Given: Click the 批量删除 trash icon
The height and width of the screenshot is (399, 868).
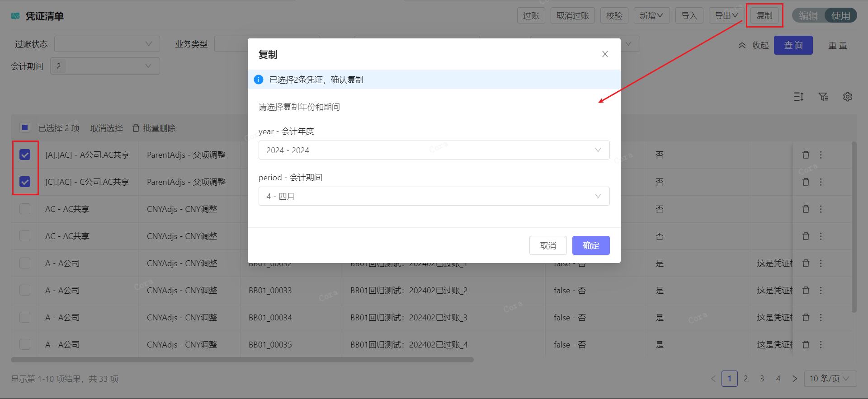Looking at the screenshot, I should click(136, 128).
